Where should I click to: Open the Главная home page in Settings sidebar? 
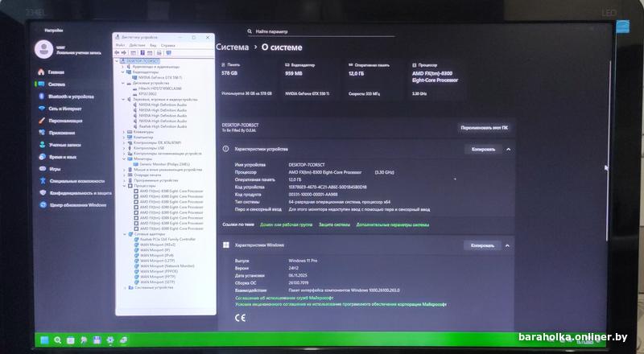[x=52, y=72]
